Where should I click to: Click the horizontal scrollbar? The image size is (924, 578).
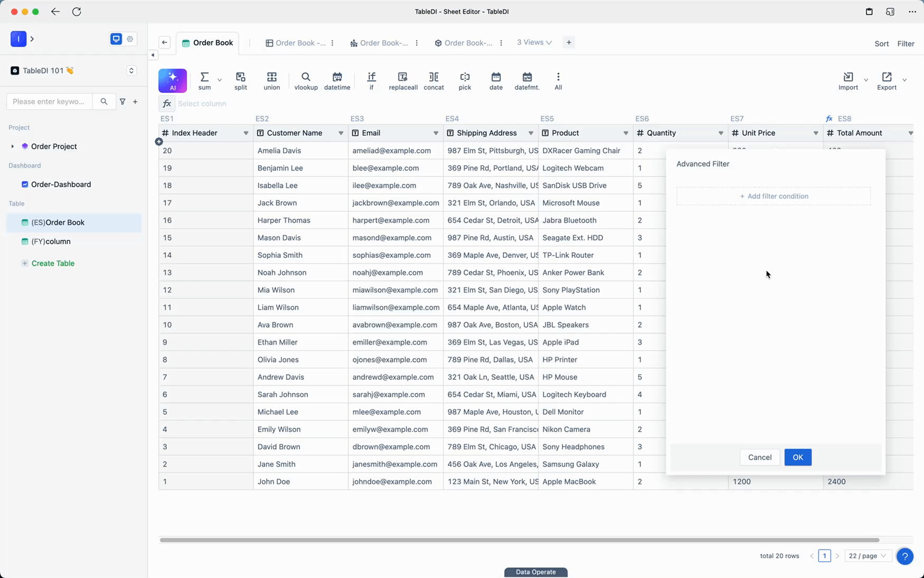520,540
